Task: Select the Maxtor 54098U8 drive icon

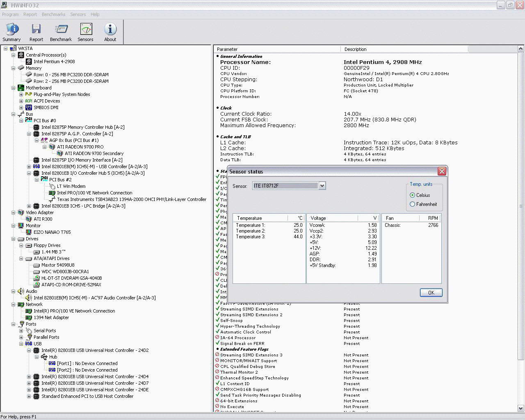Action: coord(37,265)
